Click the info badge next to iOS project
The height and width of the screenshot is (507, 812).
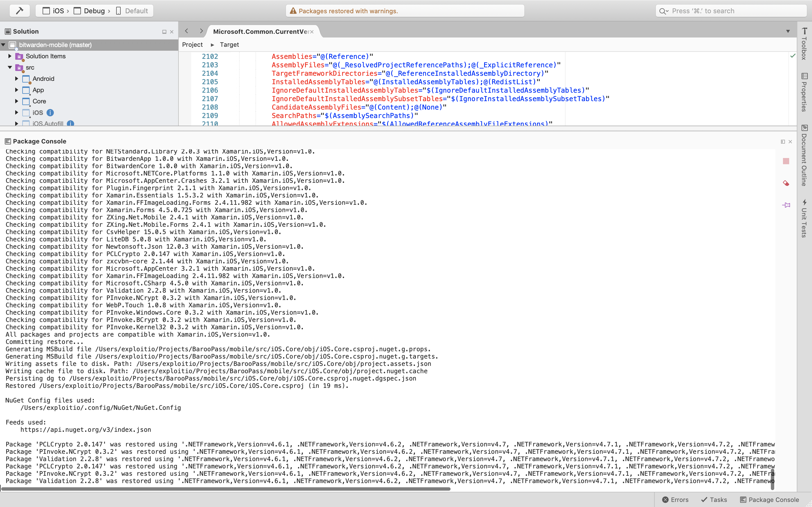point(50,113)
